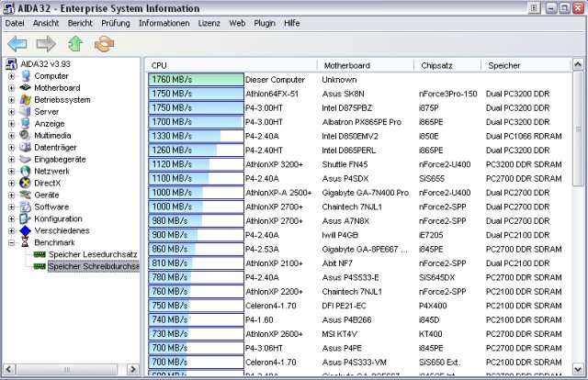Click the Netzwerk globe icon
The width and height of the screenshot is (588, 380).
coord(26,171)
